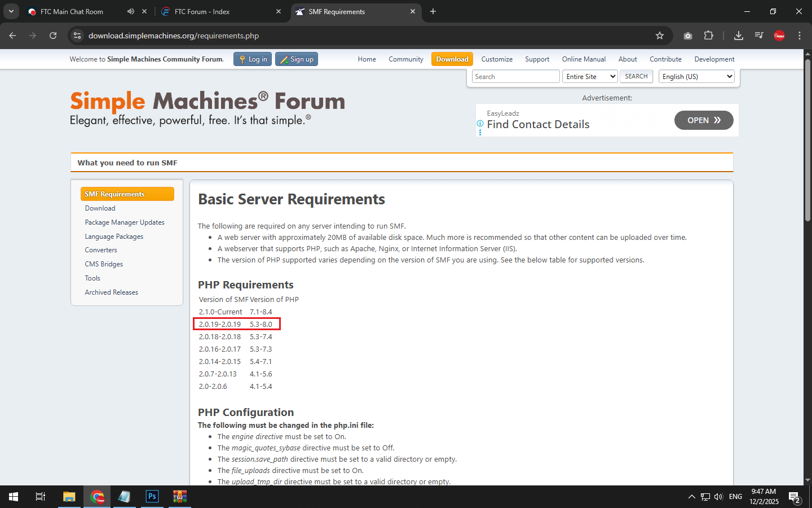Open the browser extensions puzzle icon
This screenshot has height=508, width=812.
(708, 36)
